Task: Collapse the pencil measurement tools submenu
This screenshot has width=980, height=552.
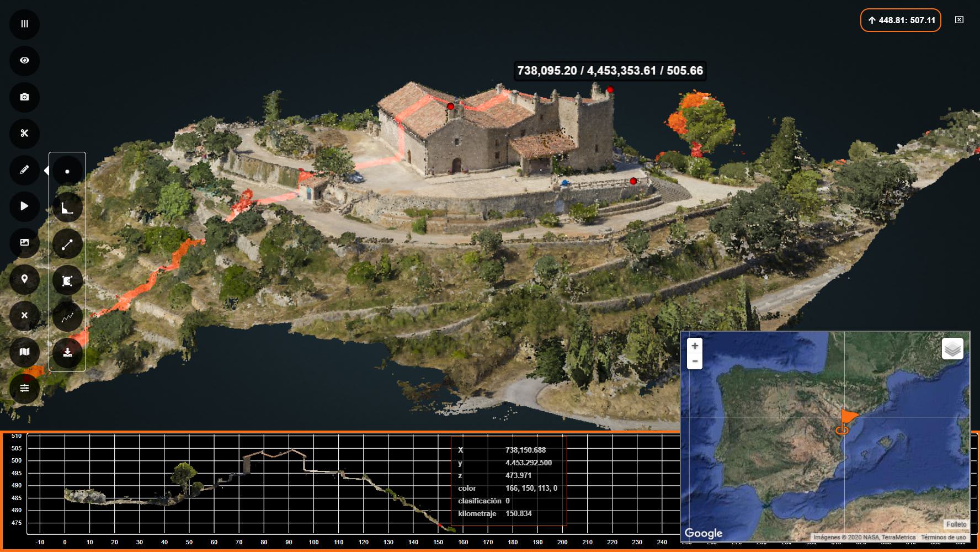Action: click(x=24, y=169)
